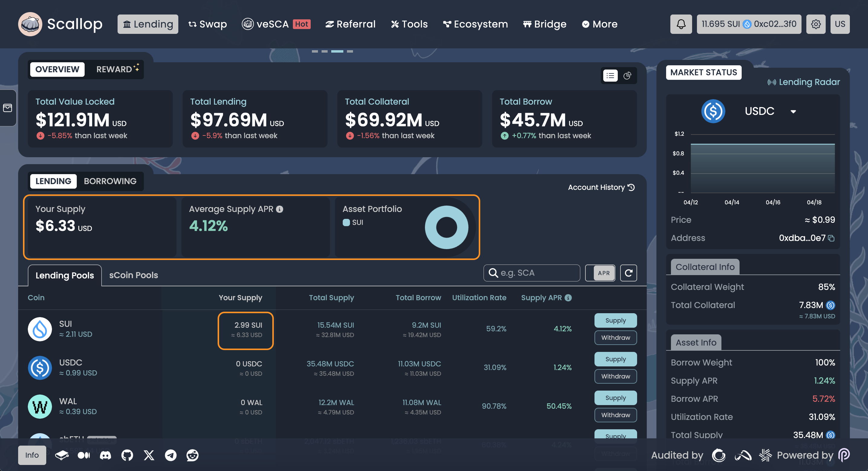Copy the USDC address
Screen dimensions: 868x471
(x=831, y=238)
